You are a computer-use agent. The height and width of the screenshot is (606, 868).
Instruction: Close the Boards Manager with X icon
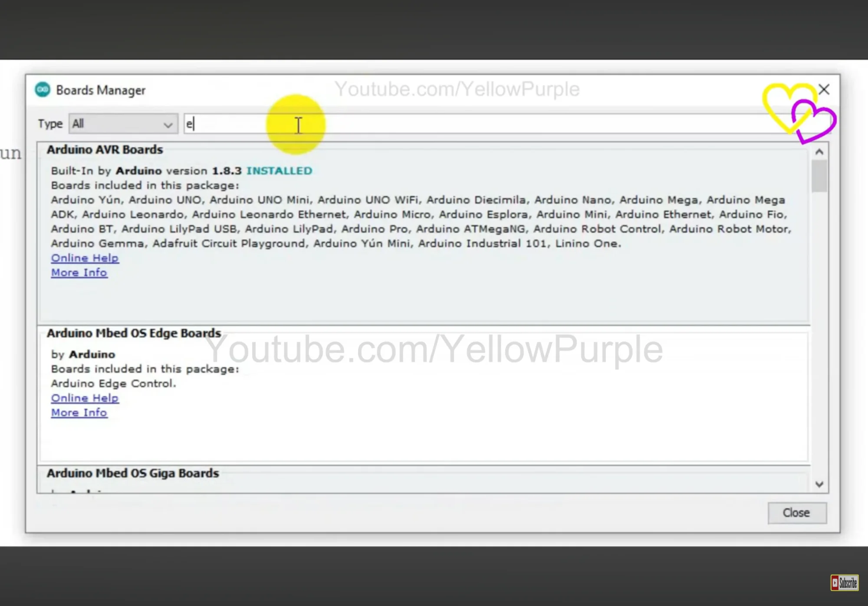point(824,89)
